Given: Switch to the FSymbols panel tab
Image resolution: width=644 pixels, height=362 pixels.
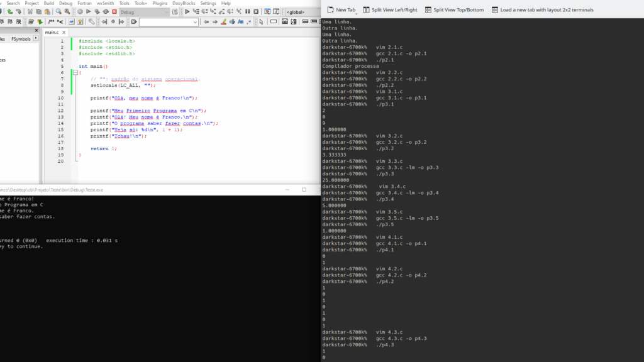Looking at the screenshot, I should [21, 39].
